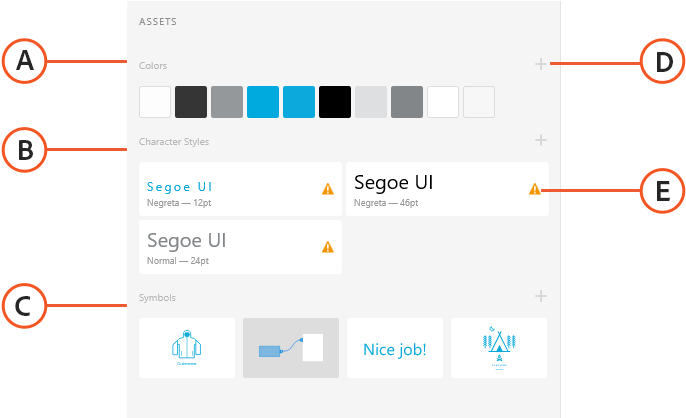
Task: Select the medium gray swatch after light gray
Action: 407,102
